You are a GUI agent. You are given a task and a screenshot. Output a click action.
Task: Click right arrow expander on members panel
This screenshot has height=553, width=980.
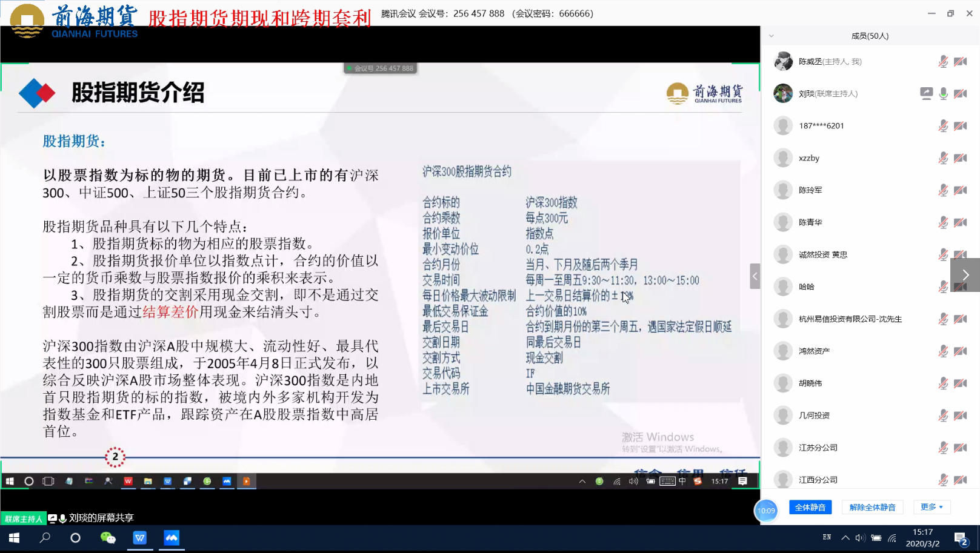[x=965, y=275]
